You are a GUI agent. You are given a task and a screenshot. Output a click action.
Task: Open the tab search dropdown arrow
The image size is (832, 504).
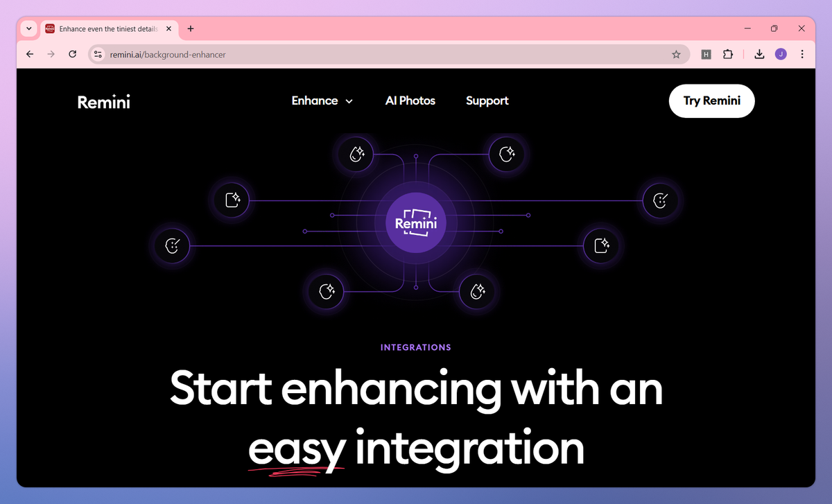pos(28,28)
